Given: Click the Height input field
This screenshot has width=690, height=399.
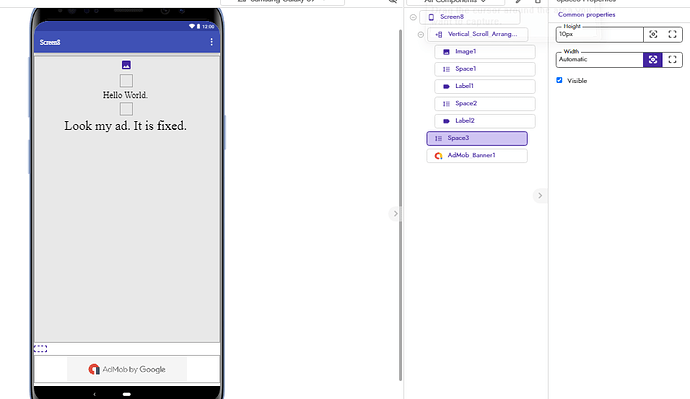Looking at the screenshot, I should (x=599, y=34).
